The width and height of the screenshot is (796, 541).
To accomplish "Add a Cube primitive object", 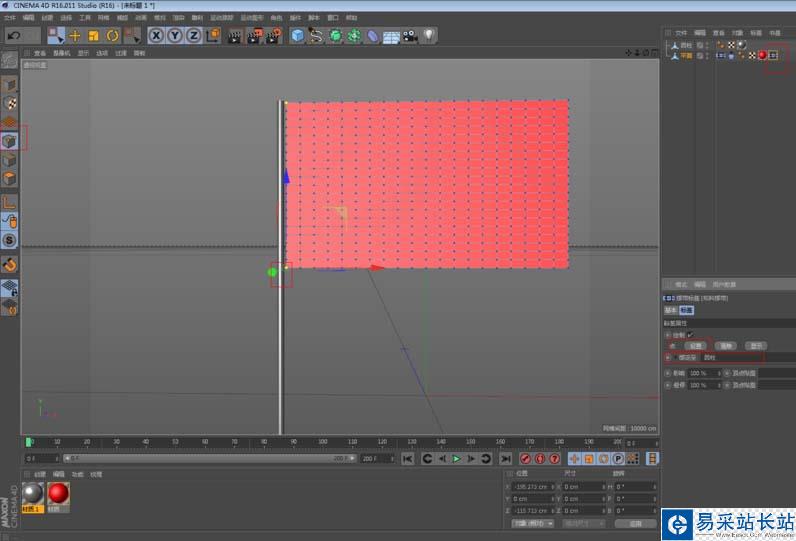I will (298, 35).
